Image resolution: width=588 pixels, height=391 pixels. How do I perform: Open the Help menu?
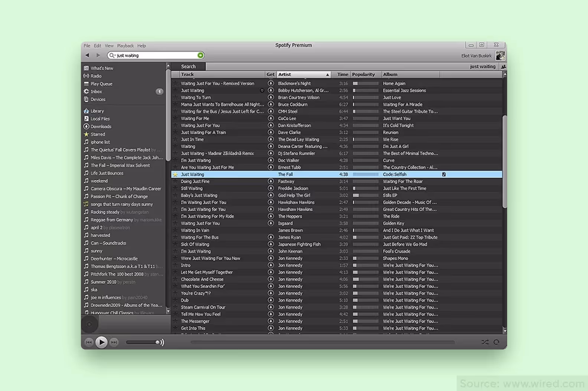(141, 46)
